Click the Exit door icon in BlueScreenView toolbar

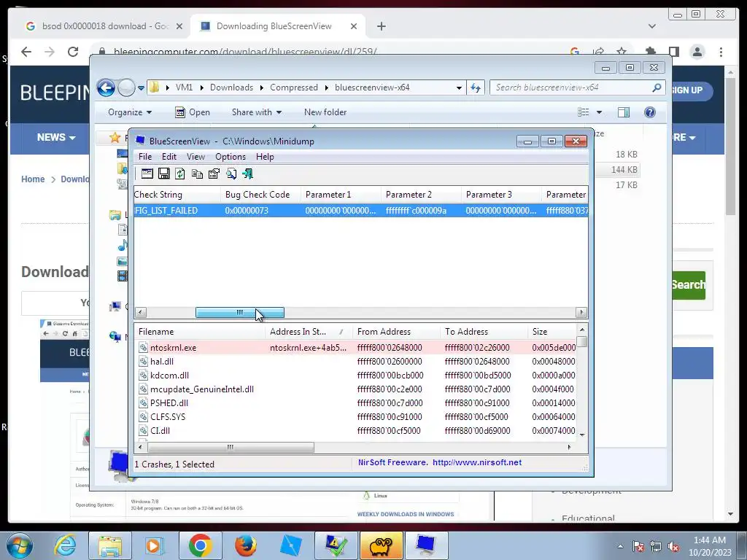click(248, 174)
